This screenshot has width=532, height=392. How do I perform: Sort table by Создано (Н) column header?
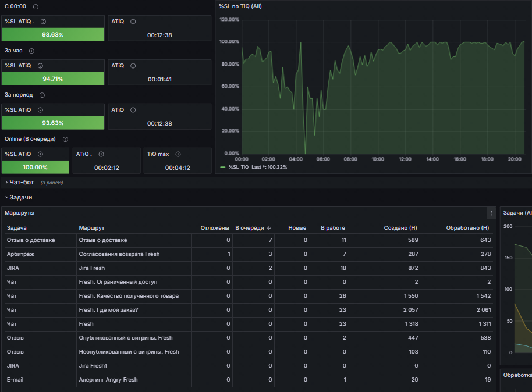point(400,228)
